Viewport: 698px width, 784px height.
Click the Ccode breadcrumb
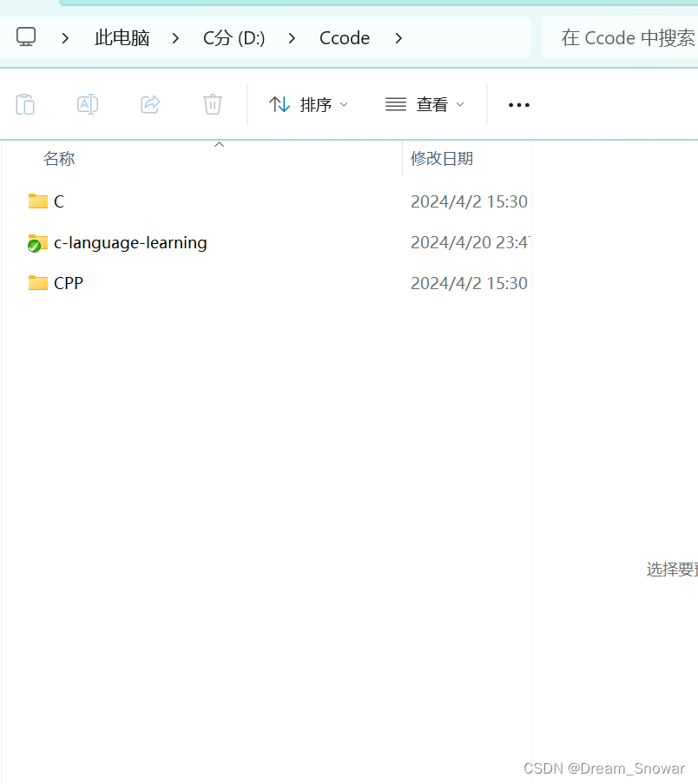click(x=345, y=38)
